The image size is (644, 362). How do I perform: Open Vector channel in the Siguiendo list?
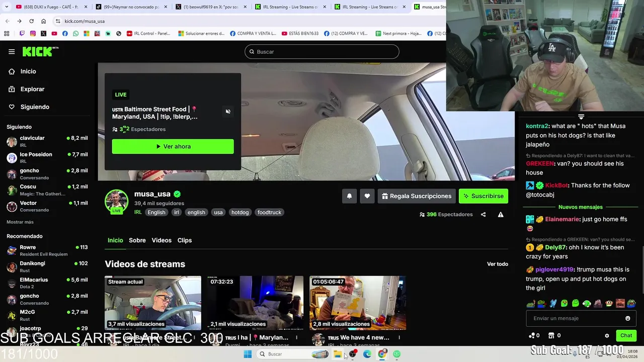47,206
